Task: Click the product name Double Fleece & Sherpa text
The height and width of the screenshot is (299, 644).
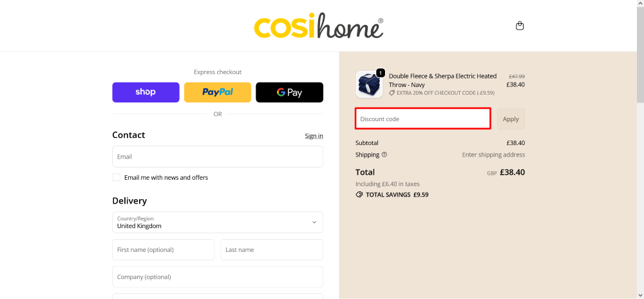Action: (443, 81)
